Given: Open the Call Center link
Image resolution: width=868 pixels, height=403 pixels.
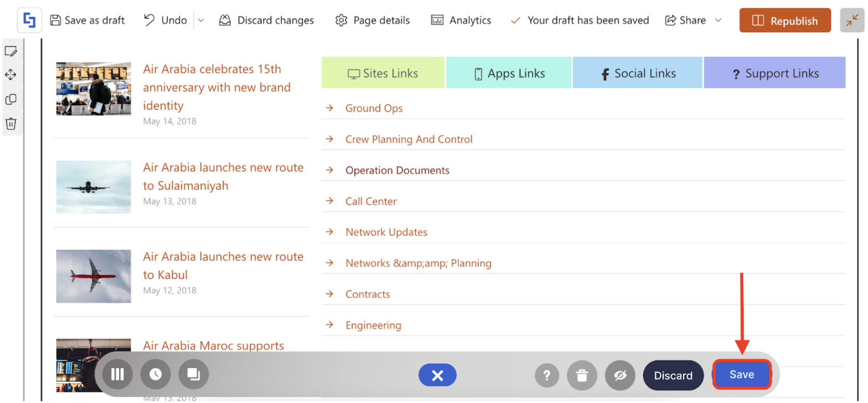Looking at the screenshot, I should [371, 201].
